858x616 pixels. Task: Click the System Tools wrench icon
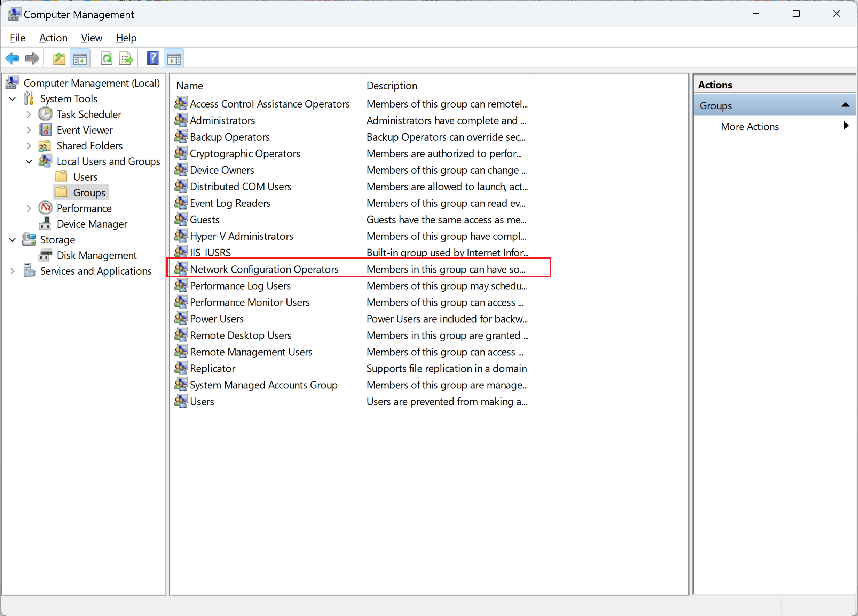(29, 98)
